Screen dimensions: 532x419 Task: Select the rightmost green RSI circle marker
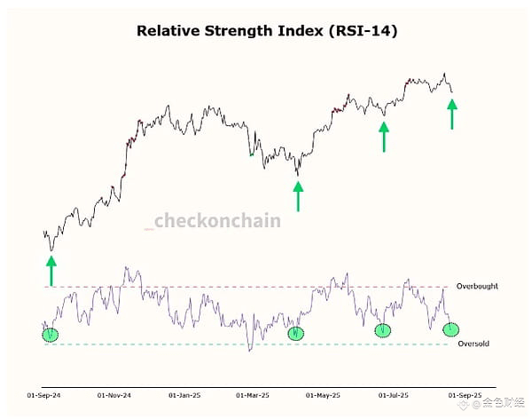click(451, 329)
